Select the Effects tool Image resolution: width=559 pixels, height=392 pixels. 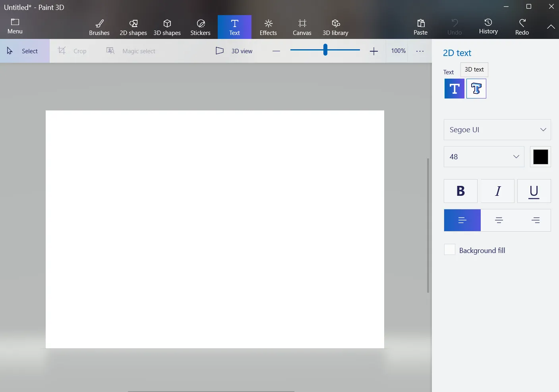point(268,27)
